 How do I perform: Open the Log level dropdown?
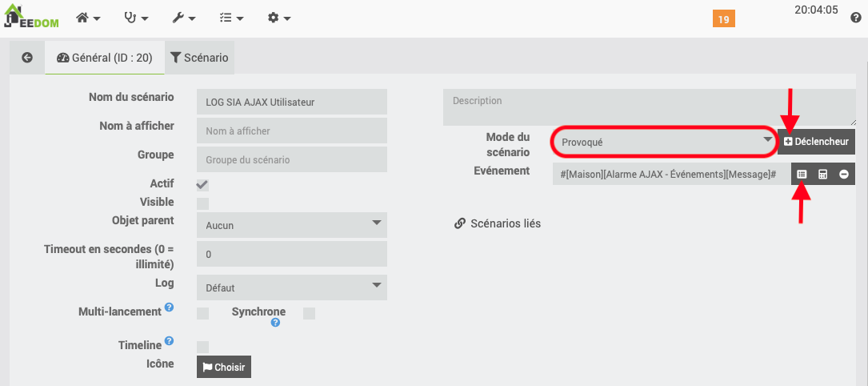click(291, 287)
